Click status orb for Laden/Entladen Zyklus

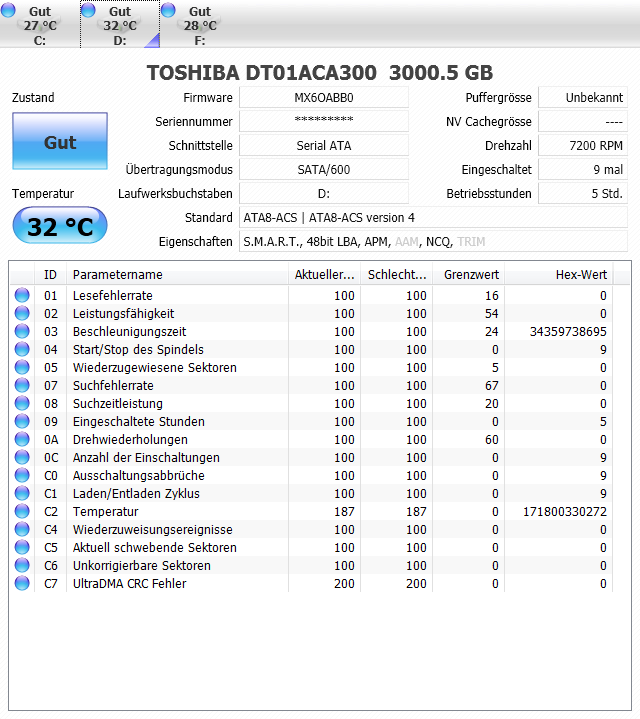point(22,493)
